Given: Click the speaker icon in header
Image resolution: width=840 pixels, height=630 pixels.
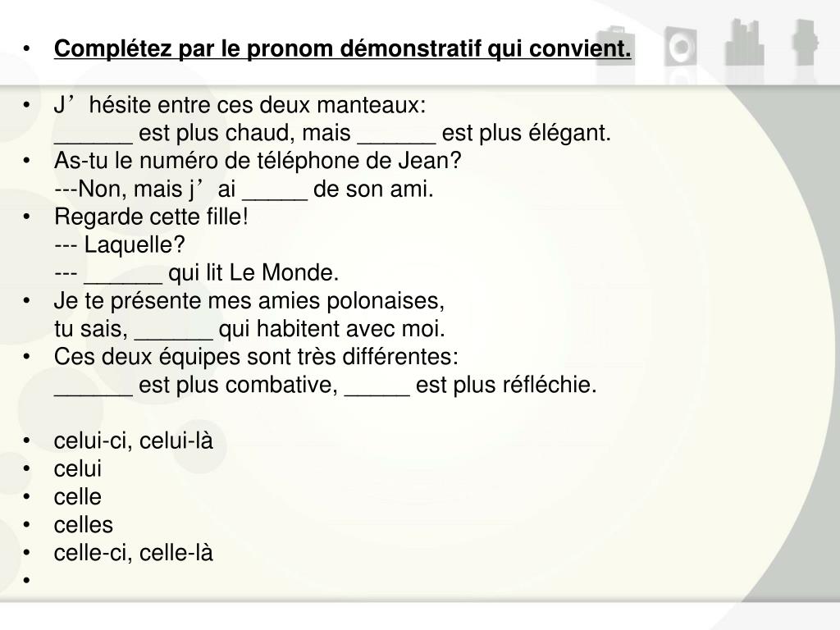Looking at the screenshot, I should tap(681, 46).
